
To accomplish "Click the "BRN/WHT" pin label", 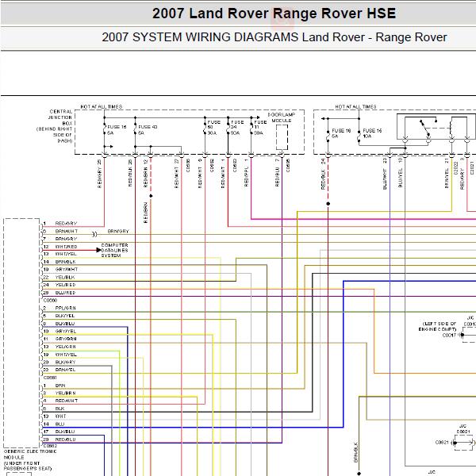I will pos(67,232).
